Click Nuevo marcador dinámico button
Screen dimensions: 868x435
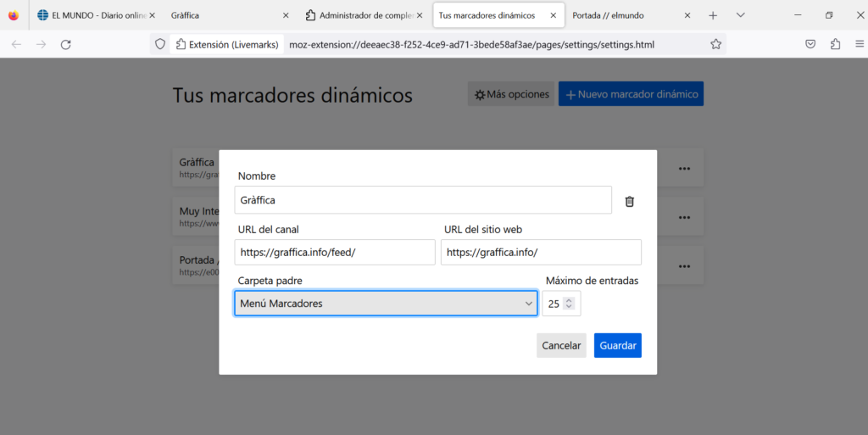click(x=631, y=94)
